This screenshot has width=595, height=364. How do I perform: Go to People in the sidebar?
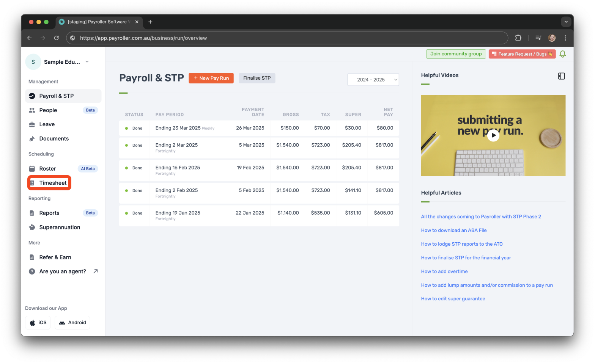tap(48, 110)
